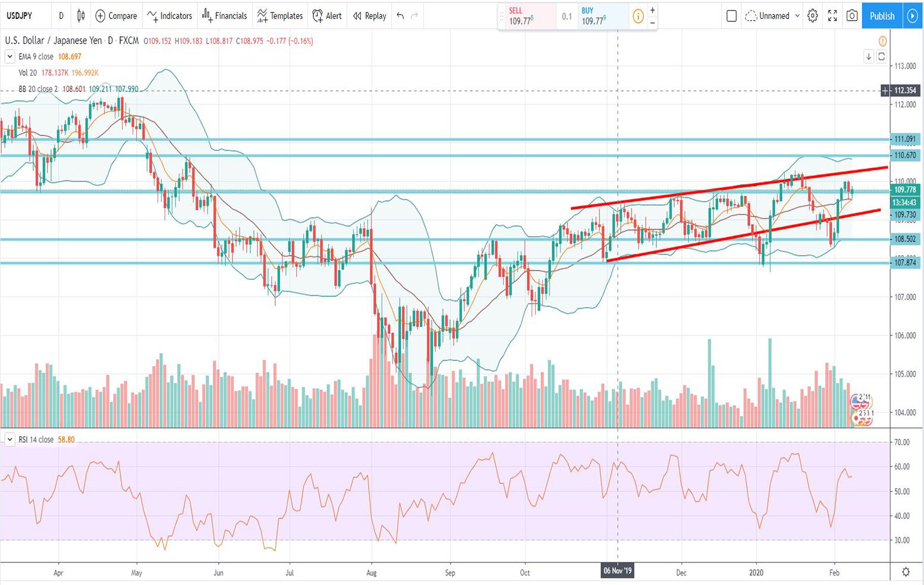Image resolution: width=924 pixels, height=585 pixels.
Task: Collapse the RSI indicator legend chevron
Action: click(10, 439)
